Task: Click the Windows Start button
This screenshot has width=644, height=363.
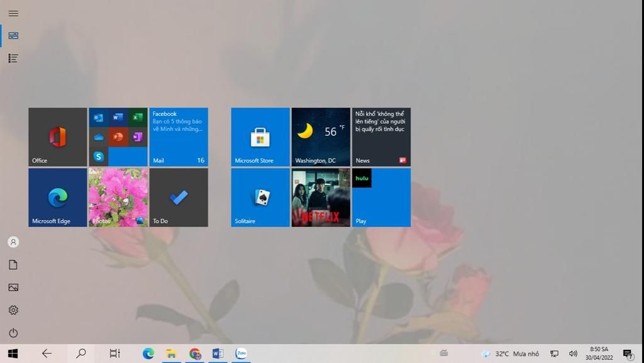Action: coord(13,354)
